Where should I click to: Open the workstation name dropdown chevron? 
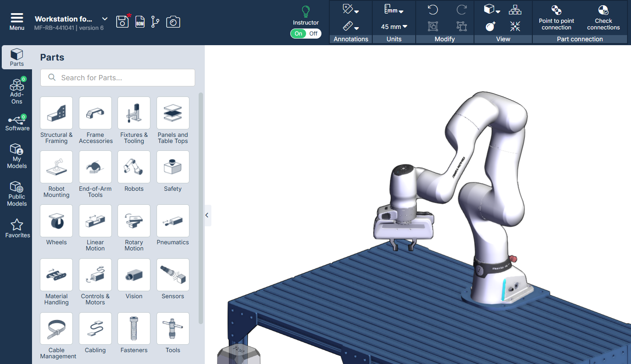pos(104,19)
